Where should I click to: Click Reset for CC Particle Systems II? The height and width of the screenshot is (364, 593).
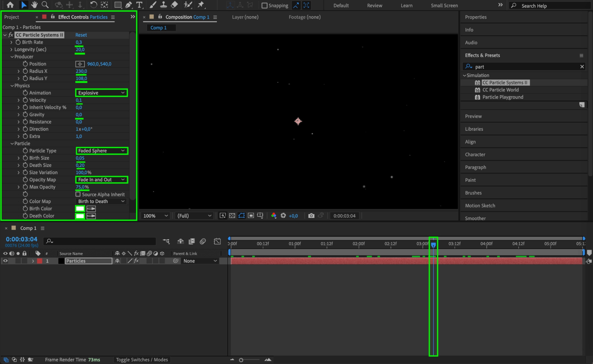pos(81,35)
